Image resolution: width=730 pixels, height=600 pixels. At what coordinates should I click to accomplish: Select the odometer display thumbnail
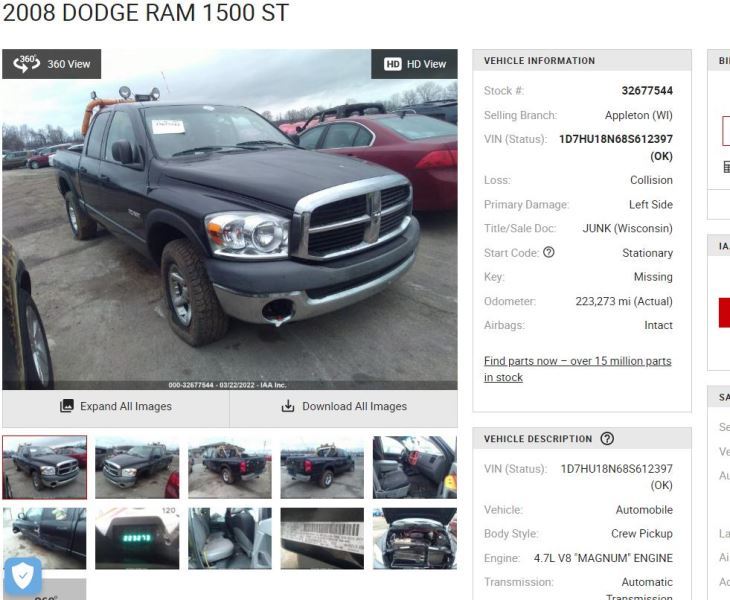point(137,538)
